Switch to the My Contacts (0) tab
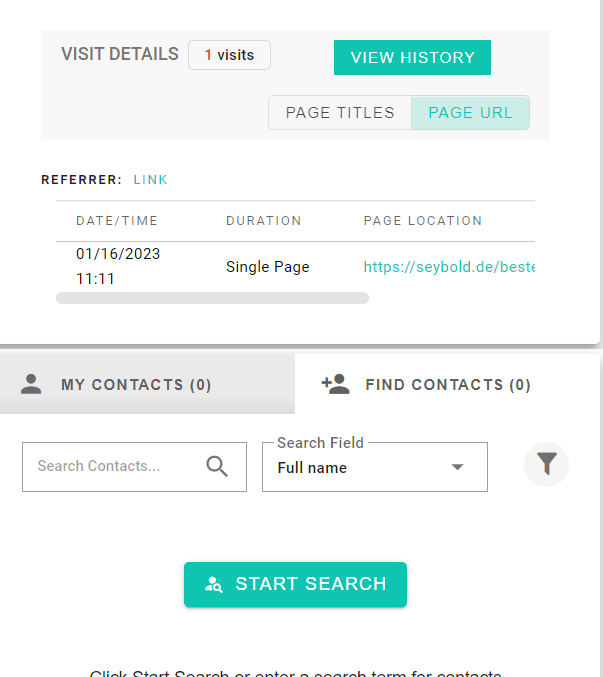Image resolution: width=603 pixels, height=677 pixels. 147,384
